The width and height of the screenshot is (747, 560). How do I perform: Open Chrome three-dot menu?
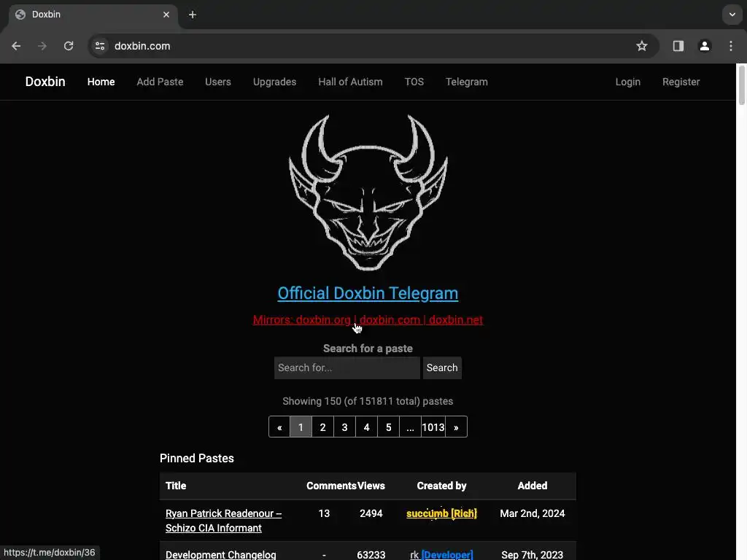pos(731,46)
